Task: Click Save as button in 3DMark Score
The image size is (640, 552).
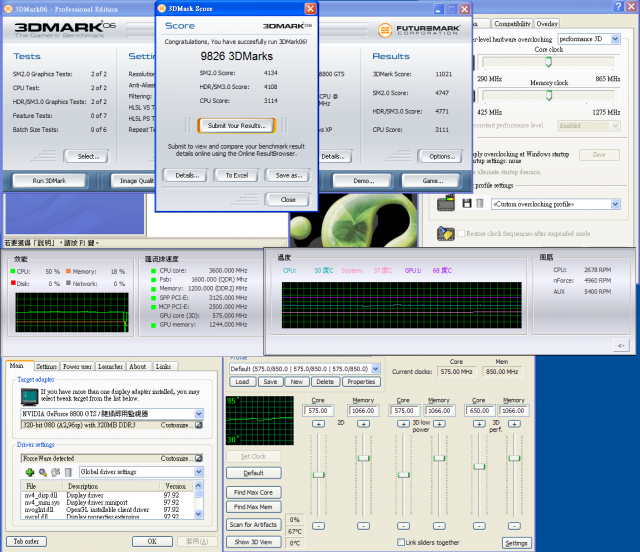Action: [288, 176]
